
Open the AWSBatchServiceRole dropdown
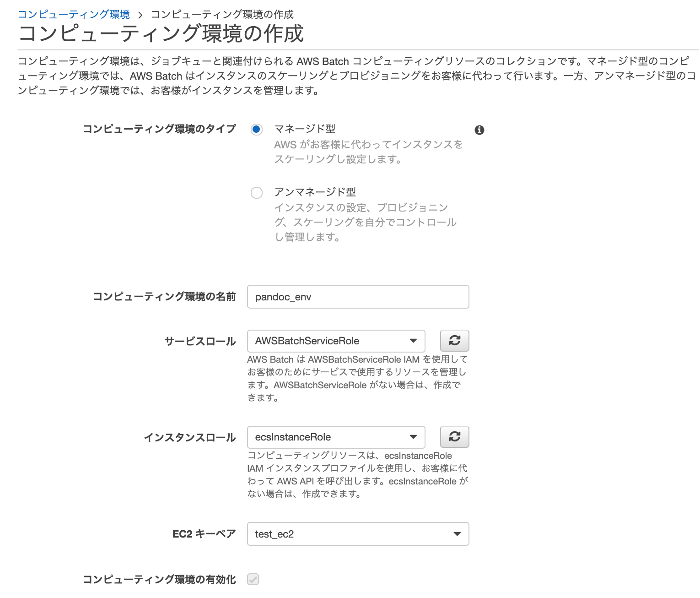336,341
